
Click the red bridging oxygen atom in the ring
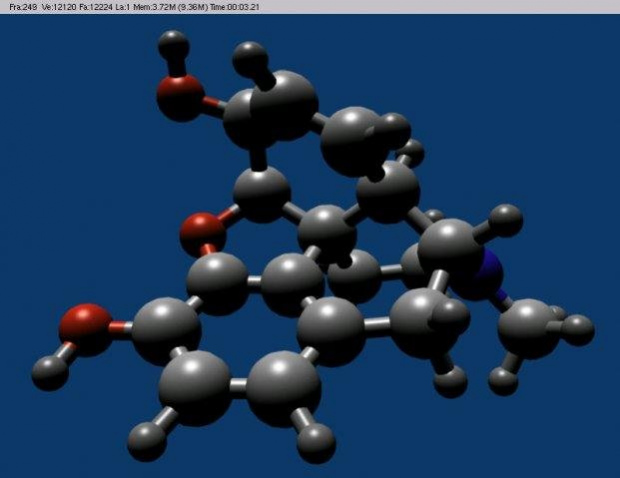point(203,235)
